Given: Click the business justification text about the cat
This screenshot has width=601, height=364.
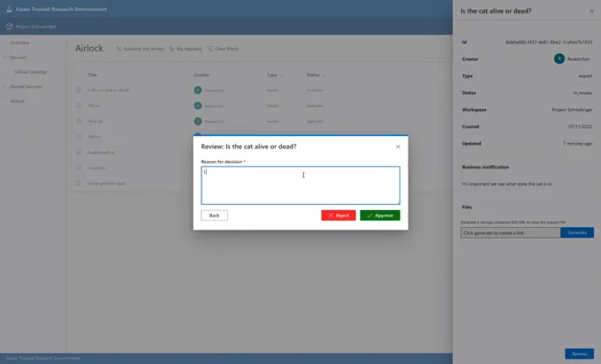Looking at the screenshot, I should coord(506,184).
